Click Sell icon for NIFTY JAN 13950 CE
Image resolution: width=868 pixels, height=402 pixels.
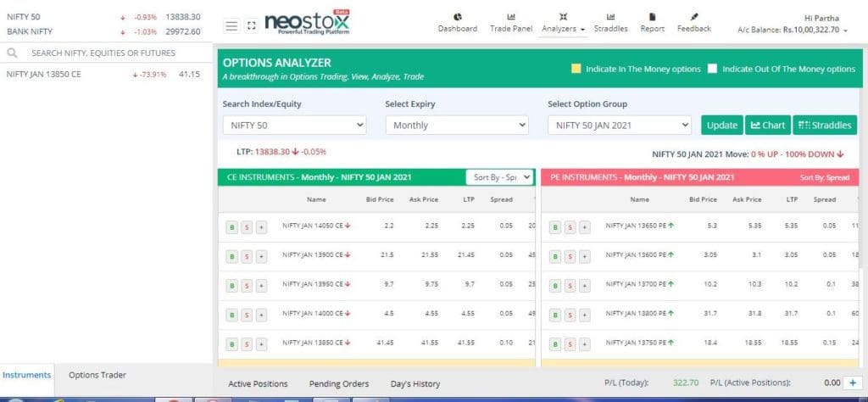point(247,286)
